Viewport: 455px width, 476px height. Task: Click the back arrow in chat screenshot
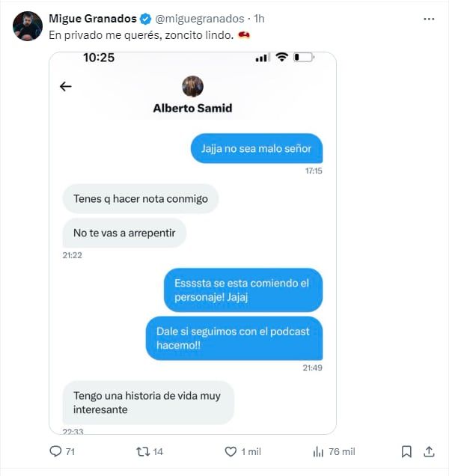click(66, 86)
